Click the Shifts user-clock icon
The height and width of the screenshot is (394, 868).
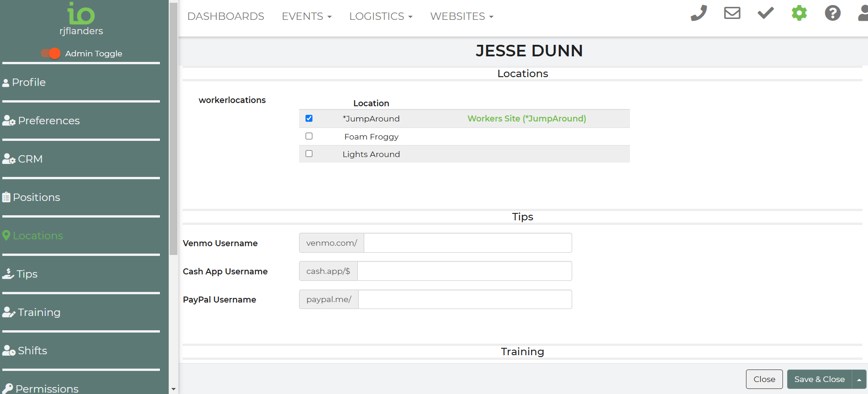click(x=9, y=351)
